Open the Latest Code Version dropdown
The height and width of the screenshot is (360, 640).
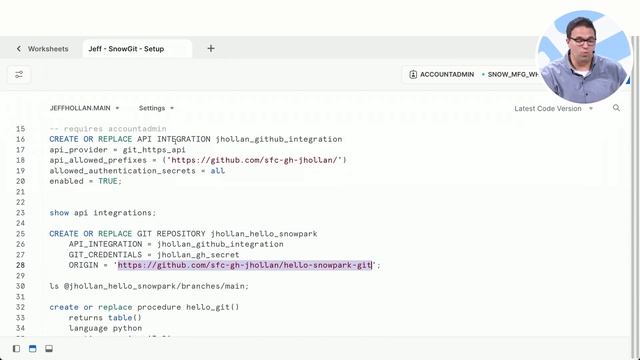[x=553, y=109]
